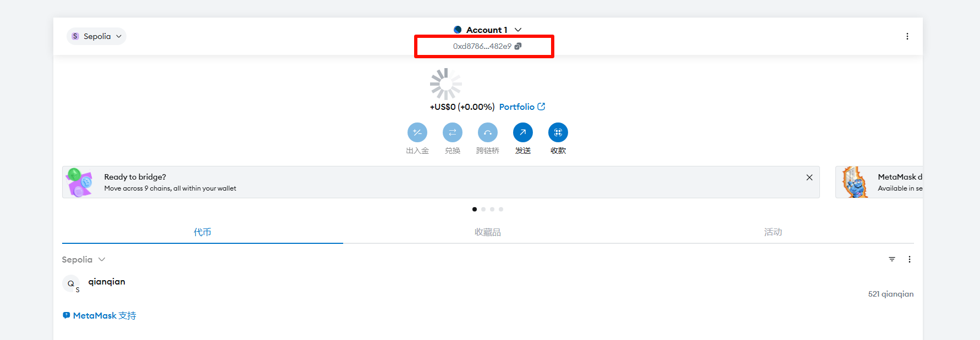Open the MetaMask 支持 support link
Screen dimensions: 980x340
(x=99, y=316)
